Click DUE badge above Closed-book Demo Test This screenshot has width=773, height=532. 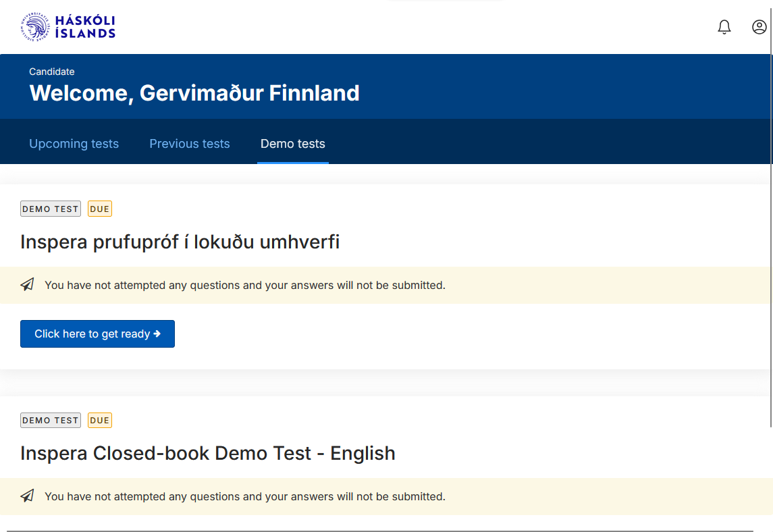[x=100, y=420]
